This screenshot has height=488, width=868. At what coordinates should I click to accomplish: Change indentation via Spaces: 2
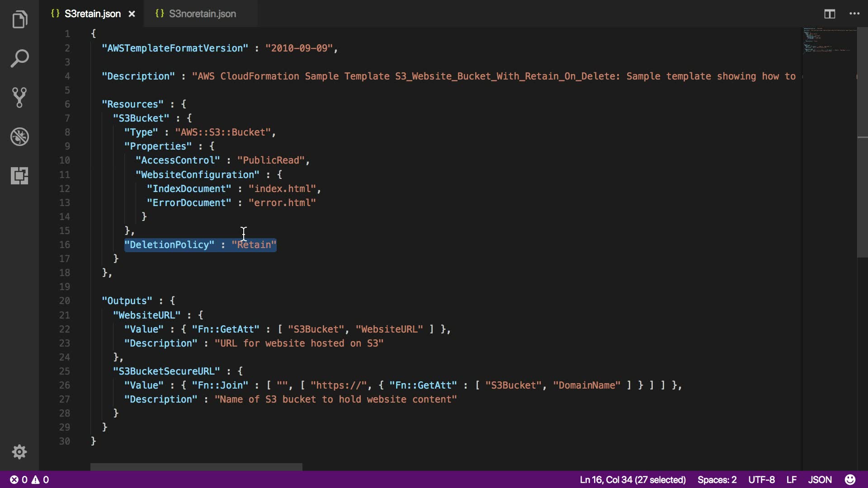point(717,479)
